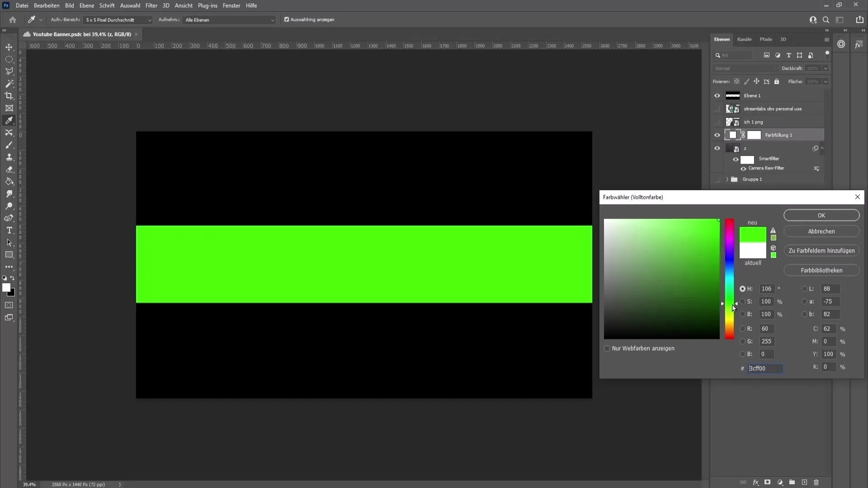
Task: Select the Eraser tool
Action: click(9, 169)
